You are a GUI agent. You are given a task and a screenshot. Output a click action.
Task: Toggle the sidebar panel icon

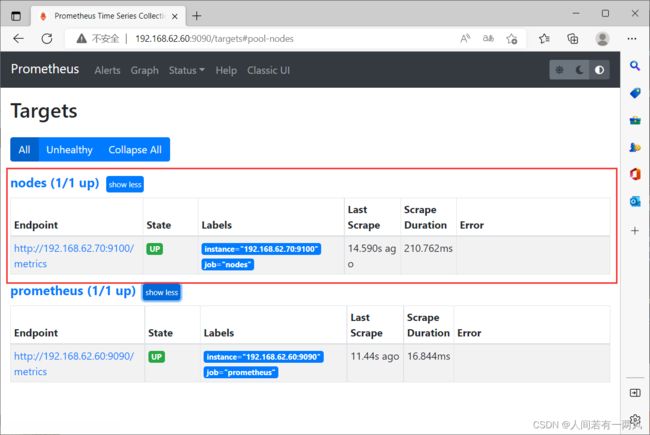point(635,393)
